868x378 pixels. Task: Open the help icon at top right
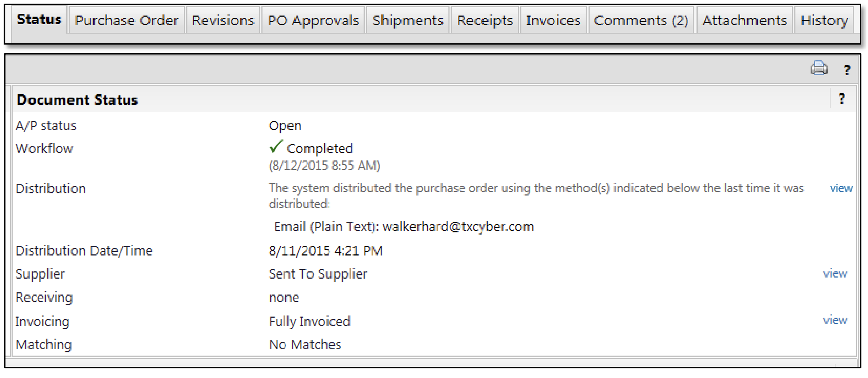point(847,70)
